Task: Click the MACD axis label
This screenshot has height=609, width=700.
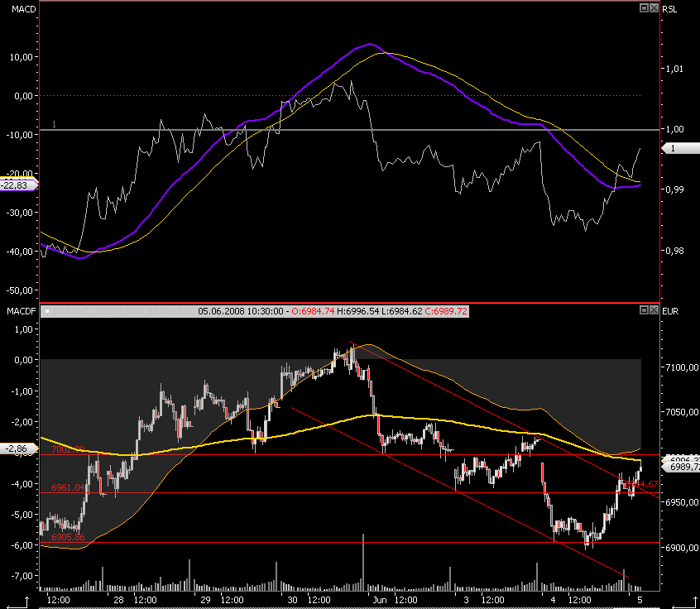Action: click(x=24, y=9)
